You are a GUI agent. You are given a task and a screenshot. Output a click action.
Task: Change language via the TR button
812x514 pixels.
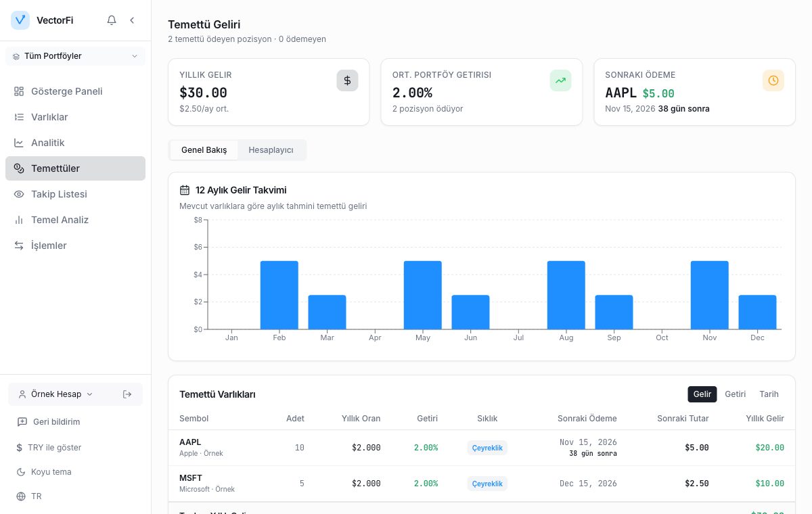pos(75,496)
